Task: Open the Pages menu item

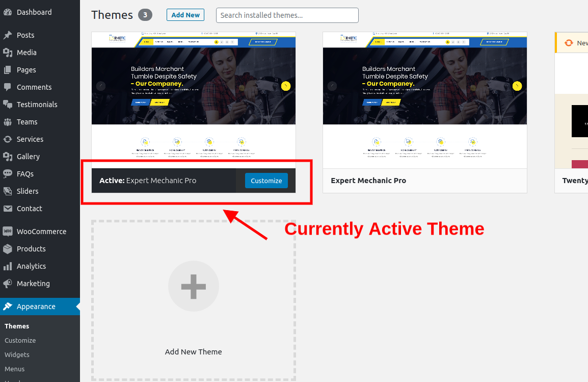Action: click(40, 70)
